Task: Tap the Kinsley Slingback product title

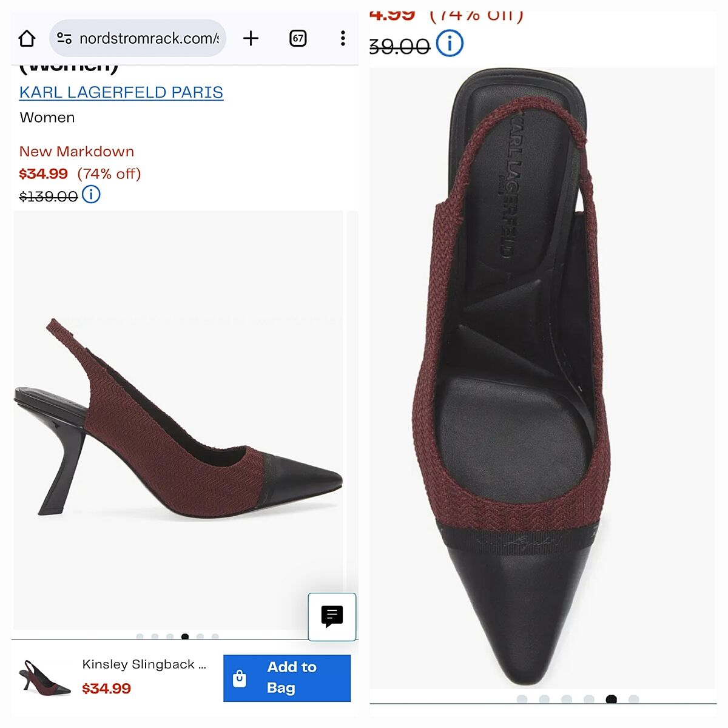Action: (144, 664)
